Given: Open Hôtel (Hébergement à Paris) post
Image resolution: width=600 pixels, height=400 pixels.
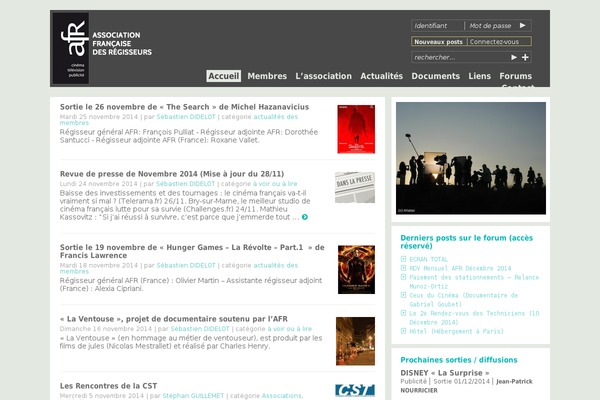Looking at the screenshot, I should pos(457,331).
